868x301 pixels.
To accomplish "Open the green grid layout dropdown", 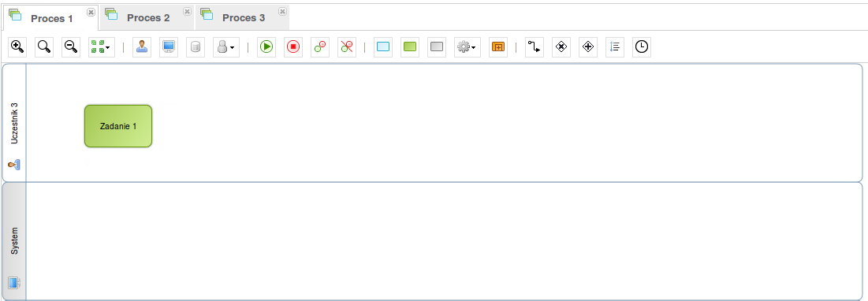I will coord(101,47).
